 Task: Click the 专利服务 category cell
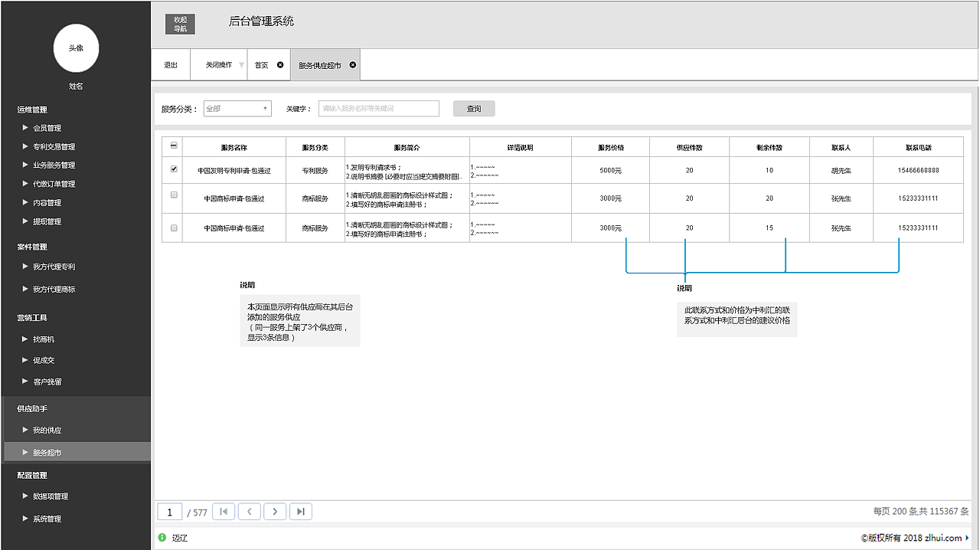[315, 170]
